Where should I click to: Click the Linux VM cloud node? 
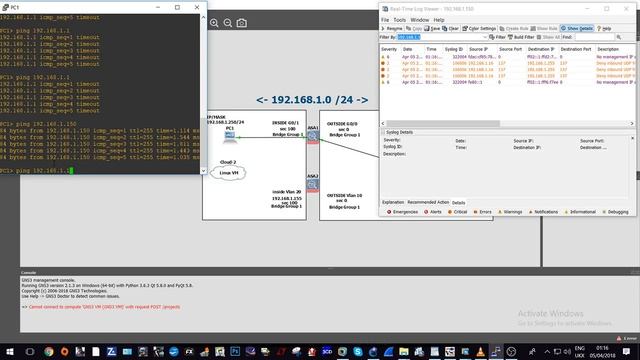228,173
